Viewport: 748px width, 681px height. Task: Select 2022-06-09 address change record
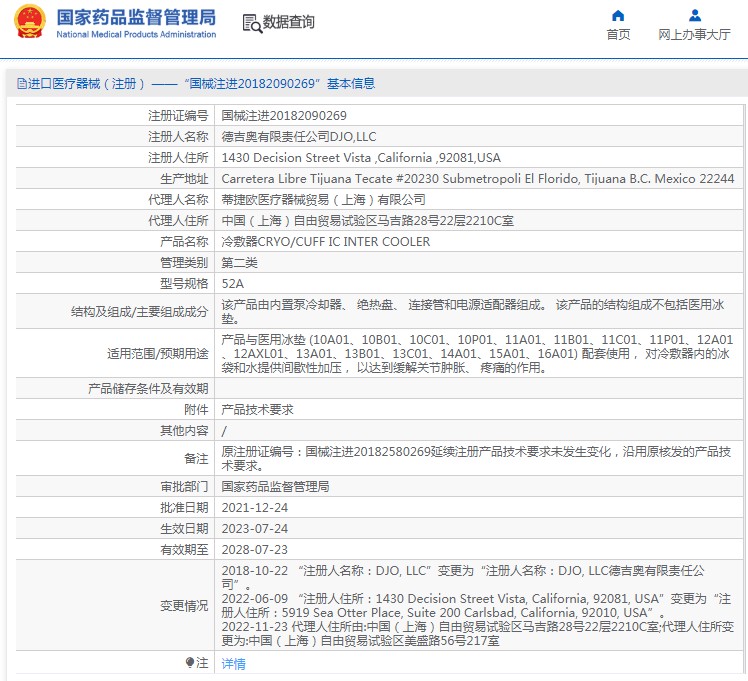(476, 606)
